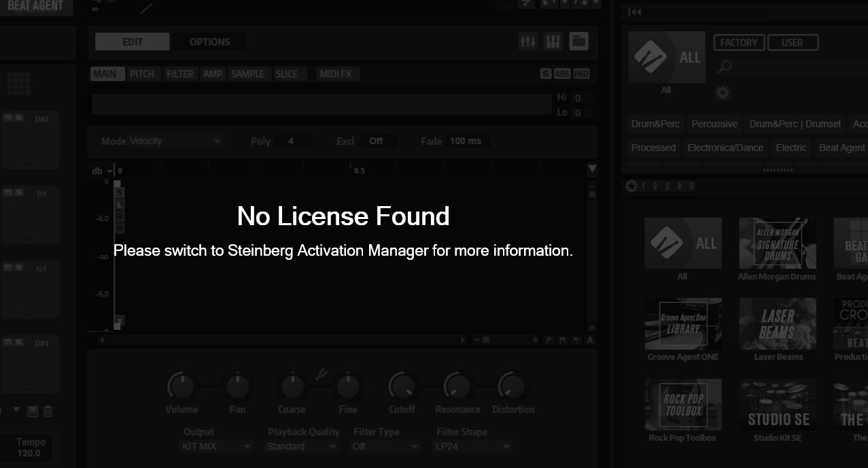Open the Filter Type dropdown
868x468 pixels.
tap(385, 447)
